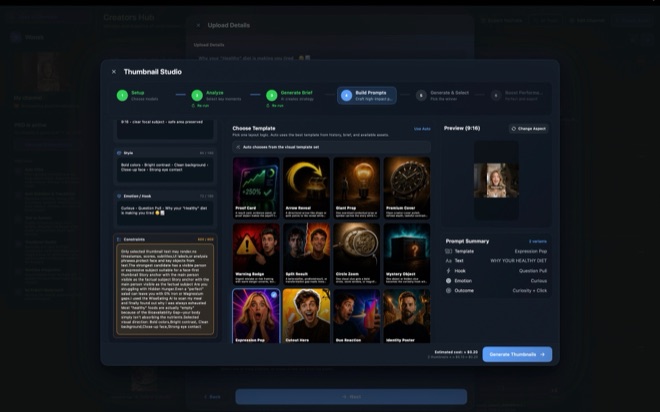Viewport: 660px width, 412px height.
Task: Click the 'Curious' emotion value
Action: [539, 281]
